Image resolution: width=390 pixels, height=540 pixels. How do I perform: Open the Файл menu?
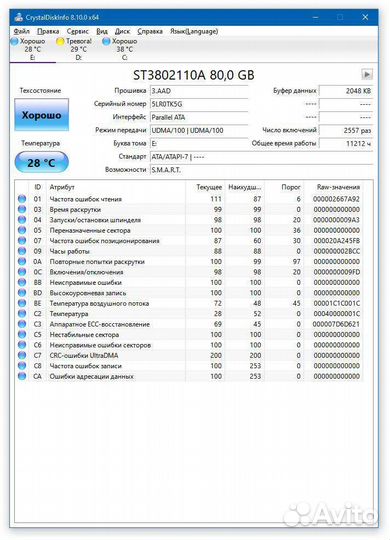pyautogui.click(x=21, y=31)
